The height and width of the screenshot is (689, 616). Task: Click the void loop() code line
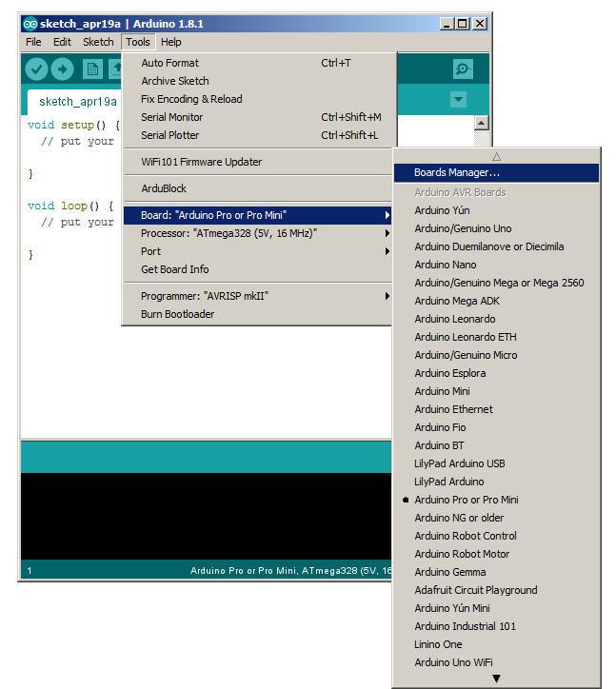pos(70,207)
